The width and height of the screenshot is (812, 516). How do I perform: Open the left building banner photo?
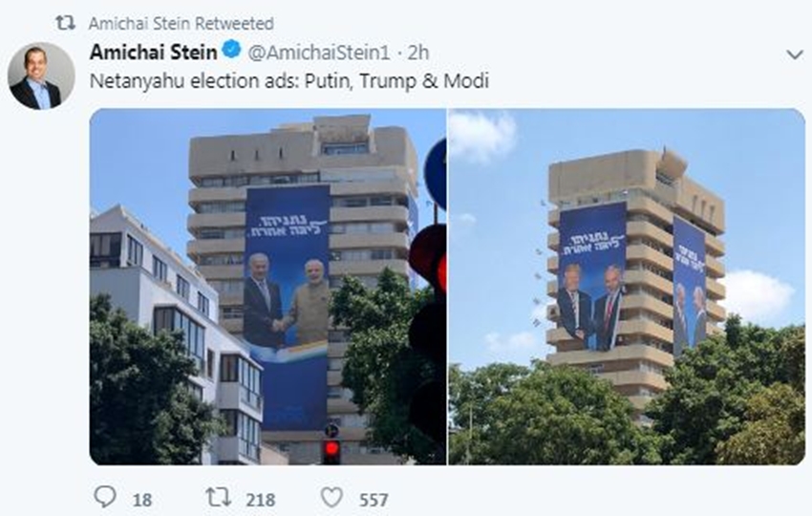pos(267,287)
